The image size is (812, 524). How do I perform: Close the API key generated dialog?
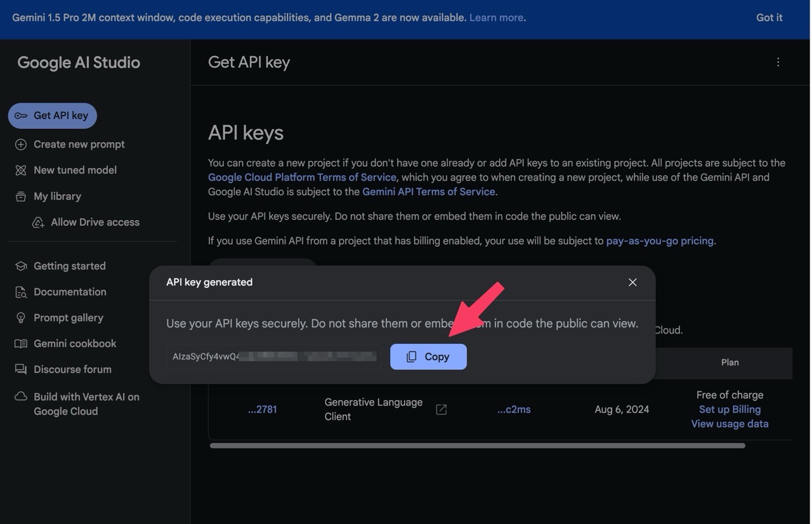tap(632, 282)
